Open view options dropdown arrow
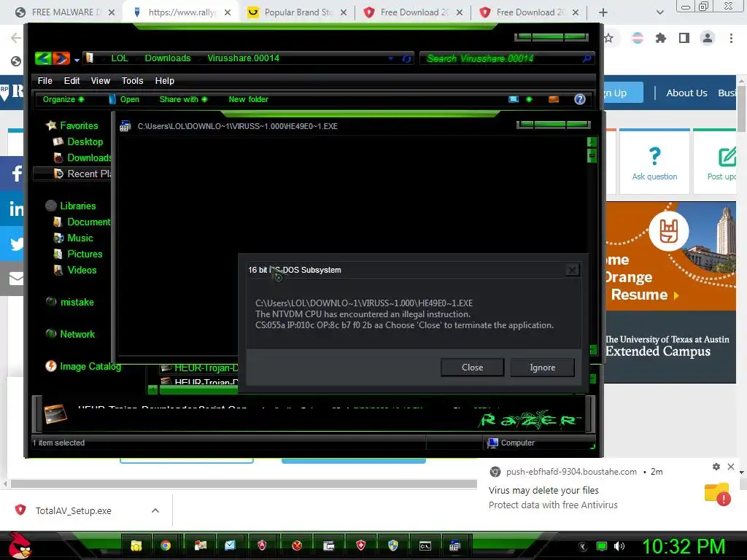The width and height of the screenshot is (747, 560). coord(529,99)
